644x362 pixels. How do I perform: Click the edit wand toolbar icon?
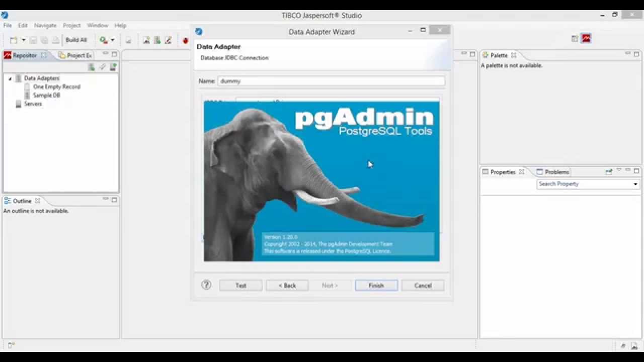[169, 40]
